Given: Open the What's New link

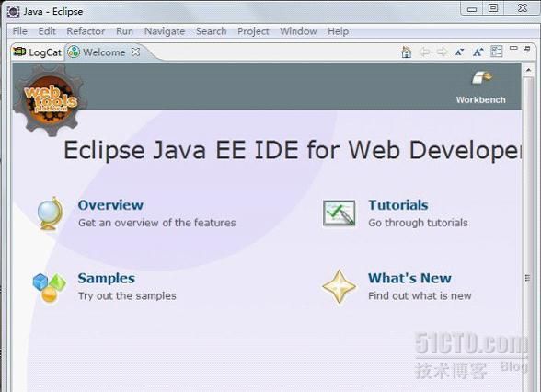Looking at the screenshot, I should 409,278.
